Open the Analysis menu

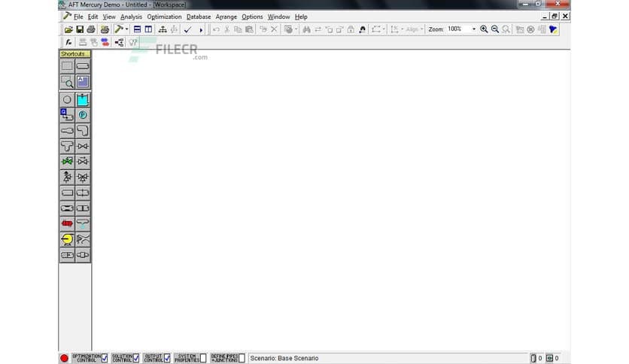coord(131,17)
